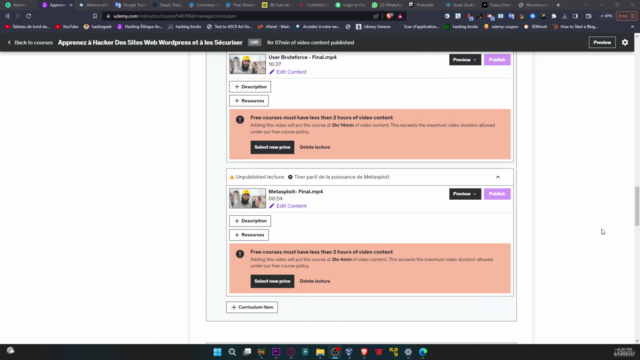Open Preview dropdown for Metasploit video
This screenshot has height=360, width=640.
(465, 194)
